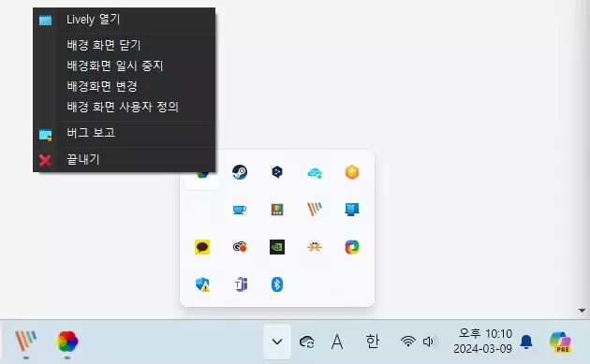Click the orange hexagon tray icon
The width and height of the screenshot is (590, 364).
pos(352,172)
